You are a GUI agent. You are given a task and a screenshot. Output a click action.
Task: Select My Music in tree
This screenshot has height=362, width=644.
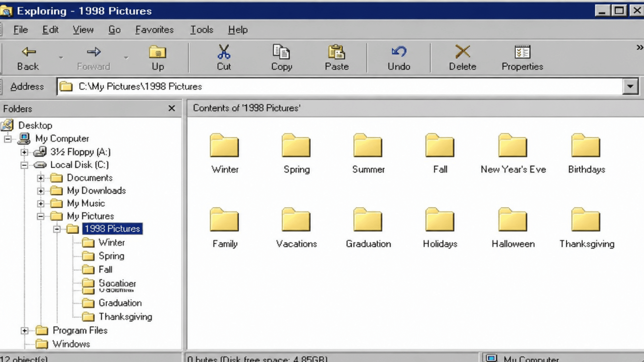[x=86, y=203]
